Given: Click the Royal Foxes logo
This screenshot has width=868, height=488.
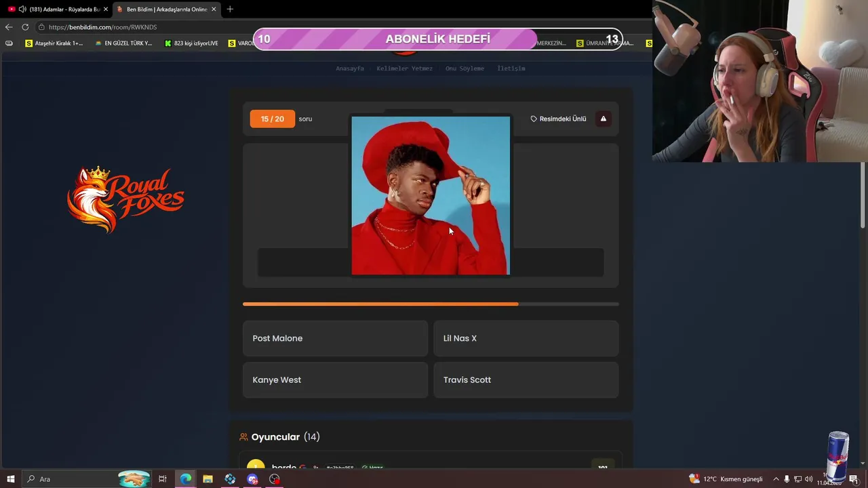Looking at the screenshot, I should click(125, 200).
